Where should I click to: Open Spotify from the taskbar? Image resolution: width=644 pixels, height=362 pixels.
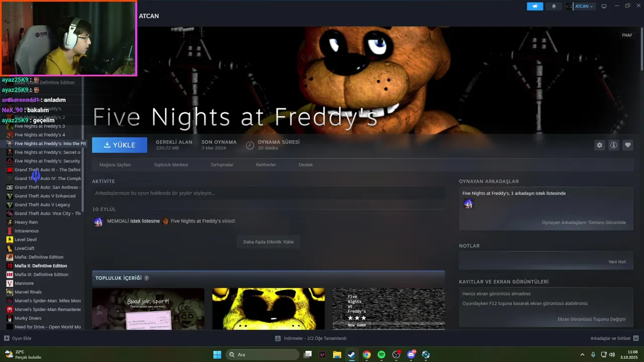click(381, 354)
